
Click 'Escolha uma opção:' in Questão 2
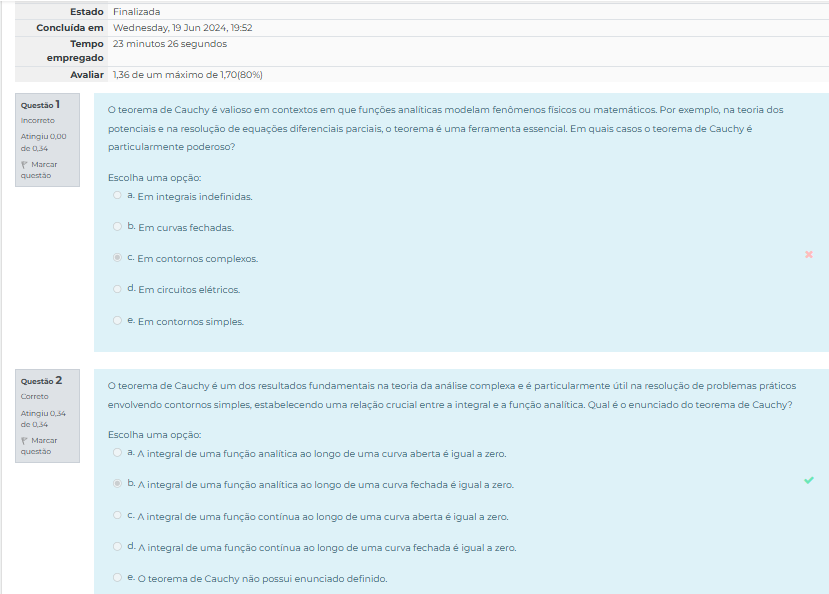pyautogui.click(x=154, y=434)
